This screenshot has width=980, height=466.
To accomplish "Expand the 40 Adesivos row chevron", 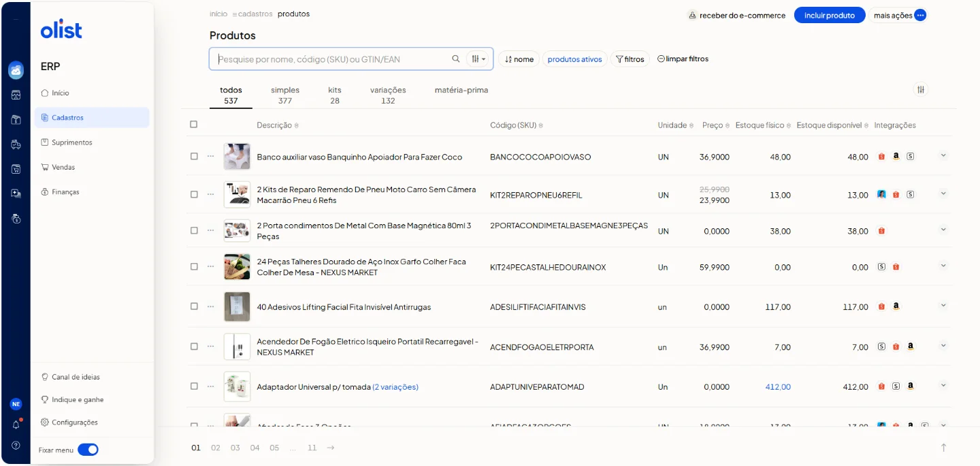I will pos(943,305).
